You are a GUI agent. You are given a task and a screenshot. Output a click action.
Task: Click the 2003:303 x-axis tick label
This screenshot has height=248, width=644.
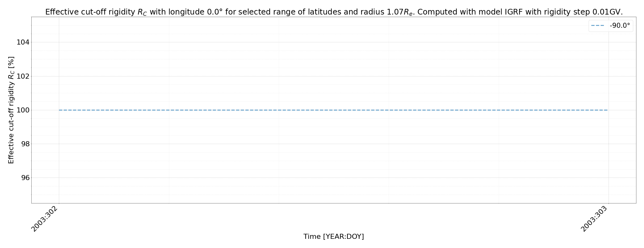pyautogui.click(x=595, y=219)
